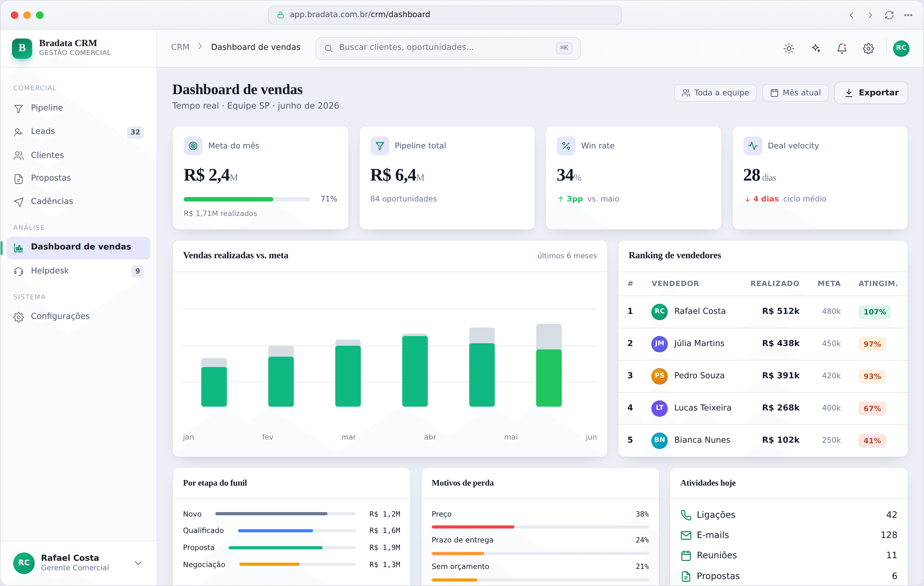Click the Novo funnel stage bar

286,513
